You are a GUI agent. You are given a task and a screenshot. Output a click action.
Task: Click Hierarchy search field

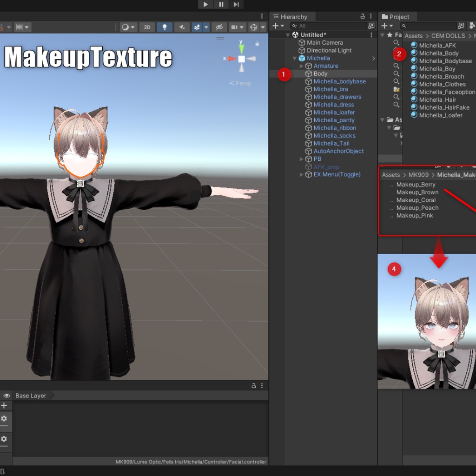[329, 26]
